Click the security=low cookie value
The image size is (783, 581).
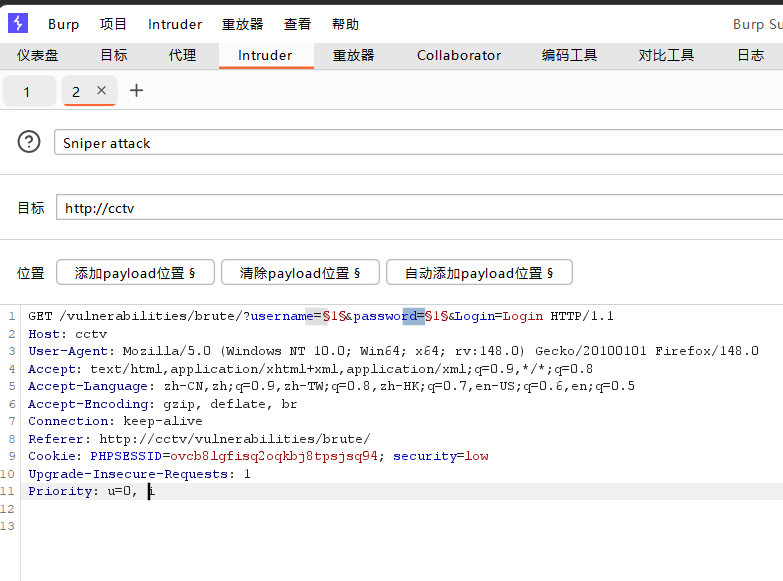point(440,456)
